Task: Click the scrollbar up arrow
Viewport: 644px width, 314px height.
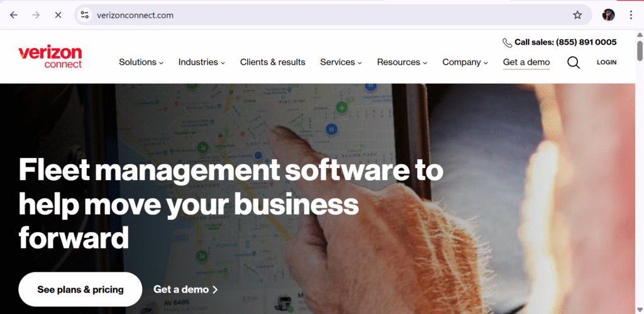Action: [640, 35]
